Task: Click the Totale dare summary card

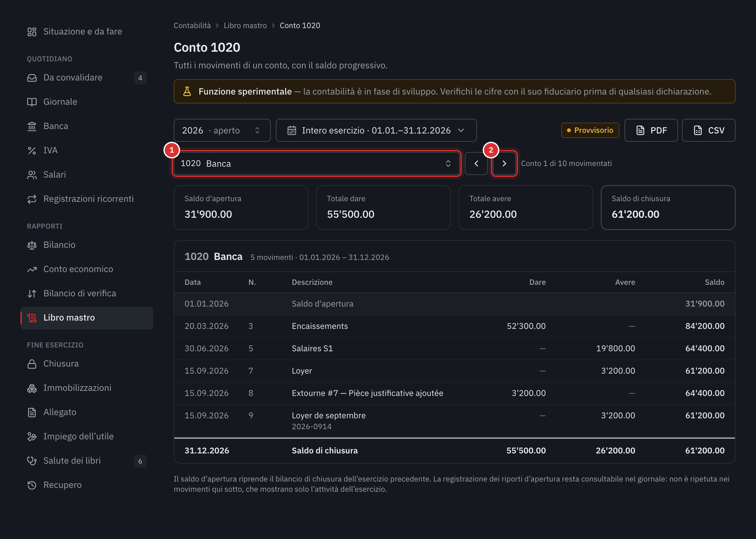Action: [383, 208]
